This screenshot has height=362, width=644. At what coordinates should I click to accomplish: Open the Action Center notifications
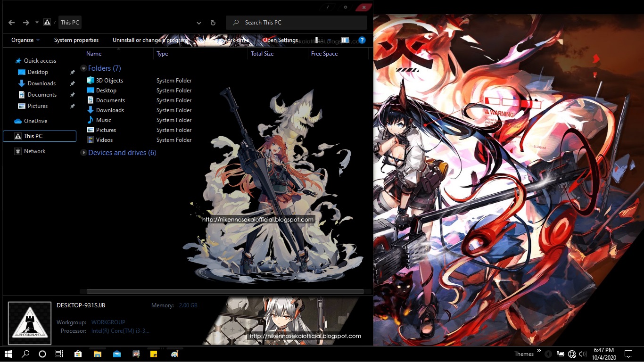[628, 354]
